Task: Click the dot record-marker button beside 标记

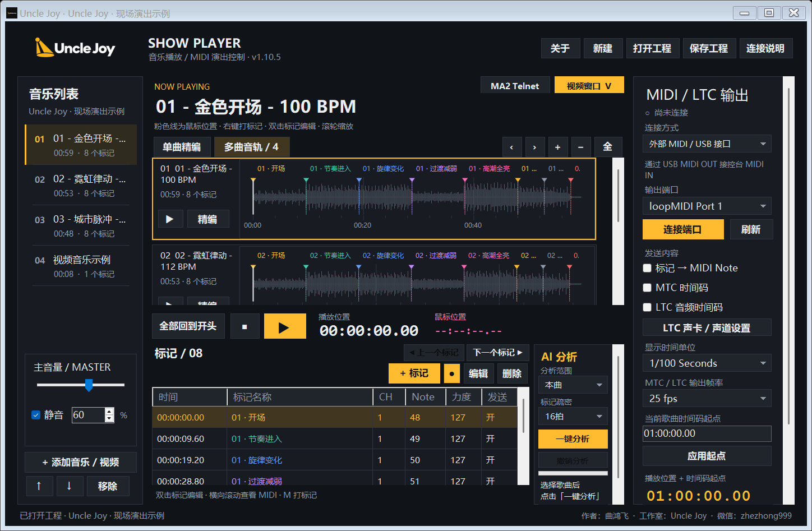Action: 451,373
